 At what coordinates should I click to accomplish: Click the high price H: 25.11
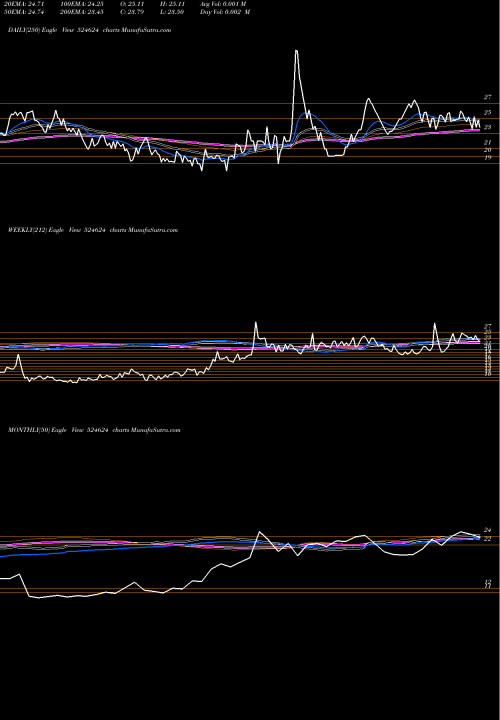172,4
